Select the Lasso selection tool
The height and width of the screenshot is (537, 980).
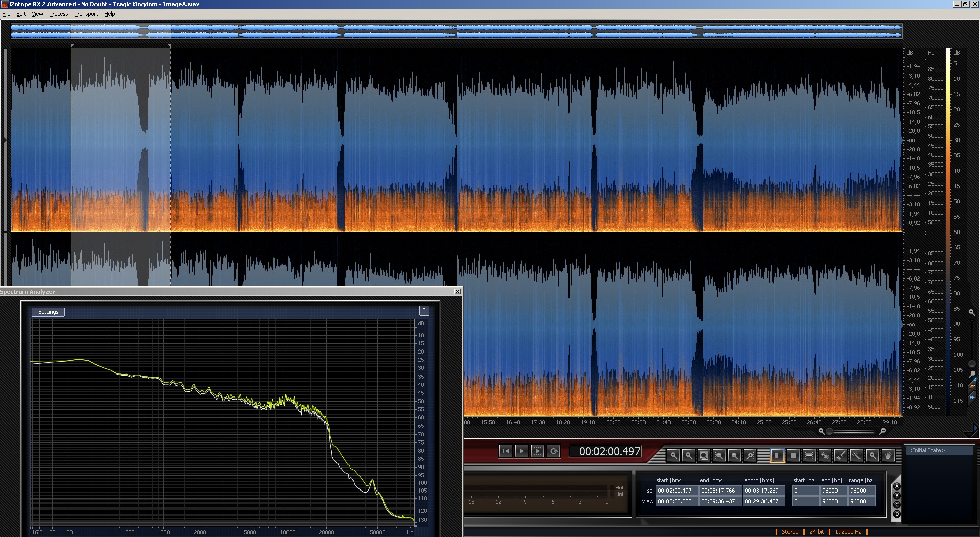[x=825, y=455]
